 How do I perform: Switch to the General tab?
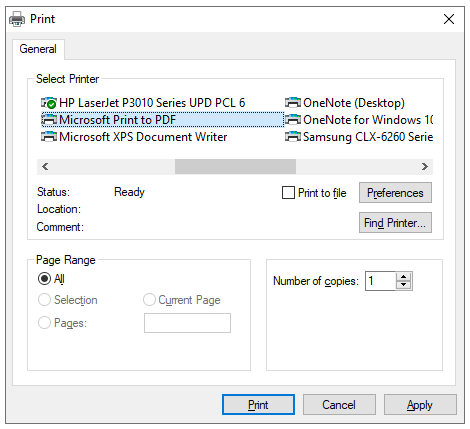38,49
